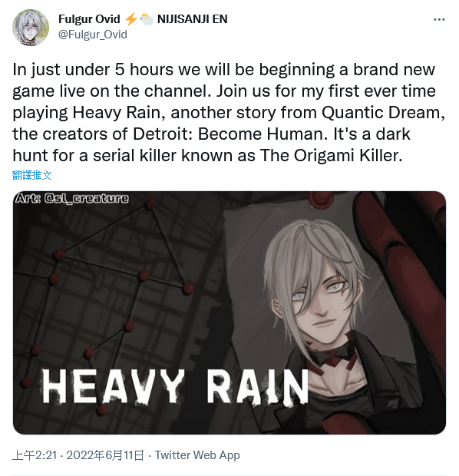
Task: Open Fulgur Ovid's profile avatar
Action: tap(31, 27)
